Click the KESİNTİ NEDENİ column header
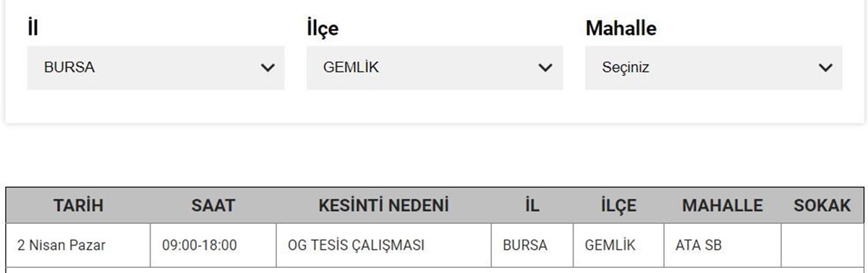 pyautogui.click(x=384, y=206)
